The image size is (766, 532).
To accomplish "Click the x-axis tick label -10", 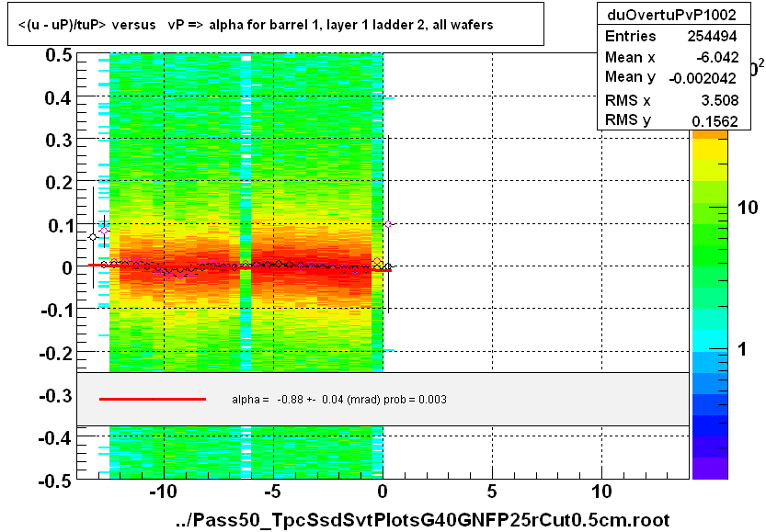I will pos(163,492).
